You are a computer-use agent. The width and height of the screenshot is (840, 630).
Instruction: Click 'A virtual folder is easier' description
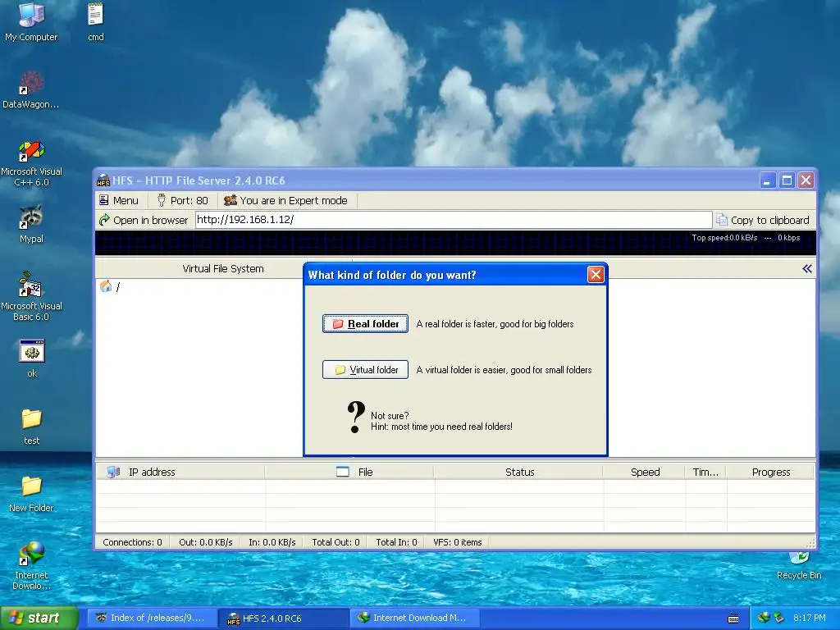point(504,370)
